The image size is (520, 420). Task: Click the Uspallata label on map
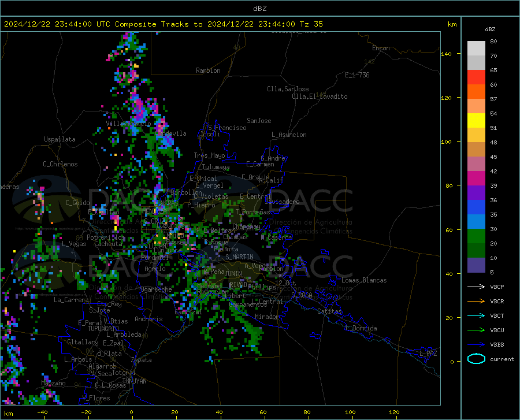pos(60,140)
